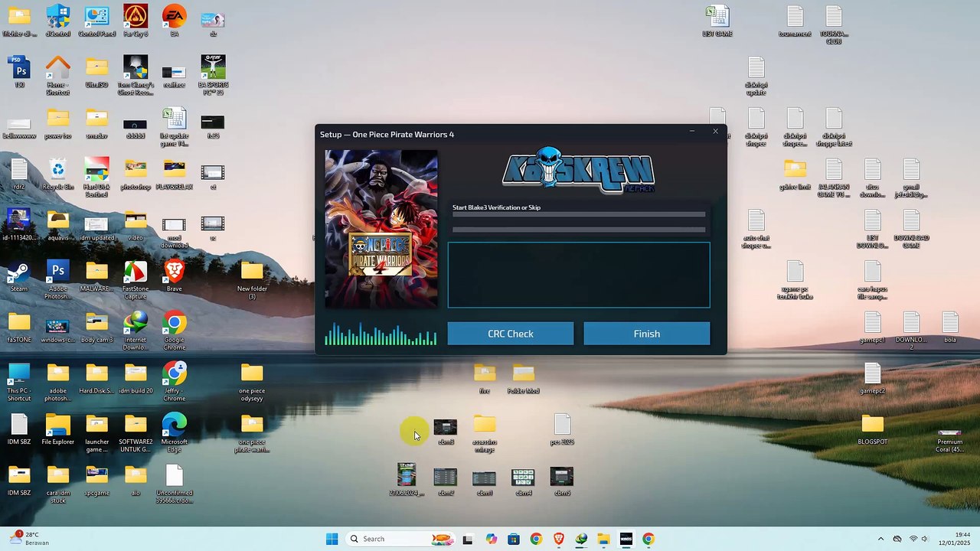The width and height of the screenshot is (980, 551).
Task: Open the Windows Start menu
Action: pos(332,539)
